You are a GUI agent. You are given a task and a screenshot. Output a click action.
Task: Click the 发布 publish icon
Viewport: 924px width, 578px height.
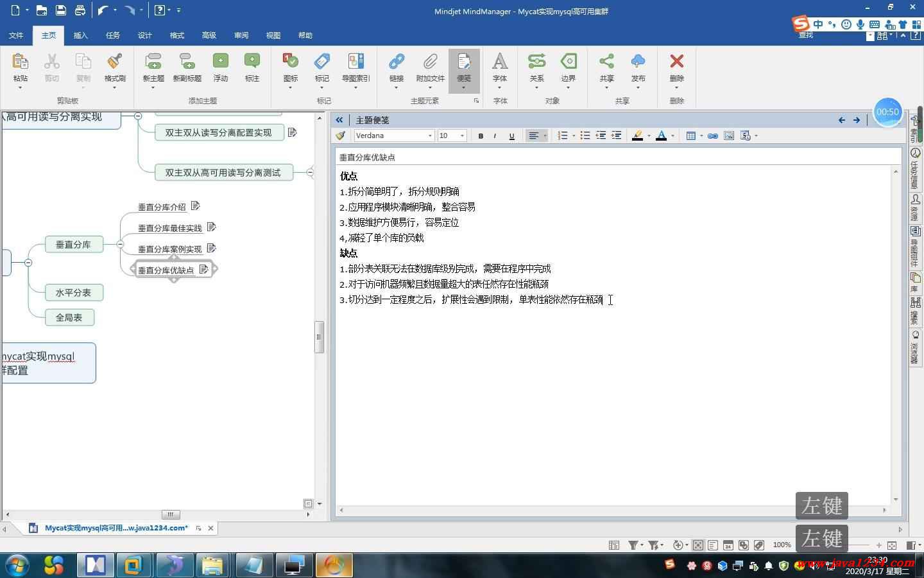click(x=638, y=62)
